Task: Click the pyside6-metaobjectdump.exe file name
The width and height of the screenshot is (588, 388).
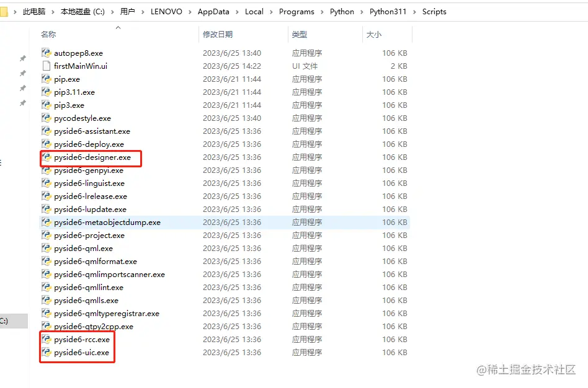Action: tap(107, 223)
